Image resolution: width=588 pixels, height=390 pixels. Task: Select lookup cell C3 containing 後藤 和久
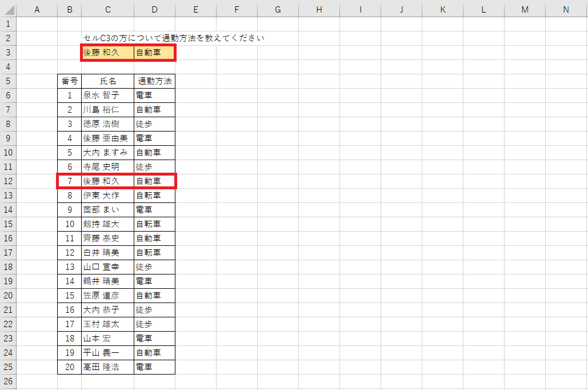point(107,53)
